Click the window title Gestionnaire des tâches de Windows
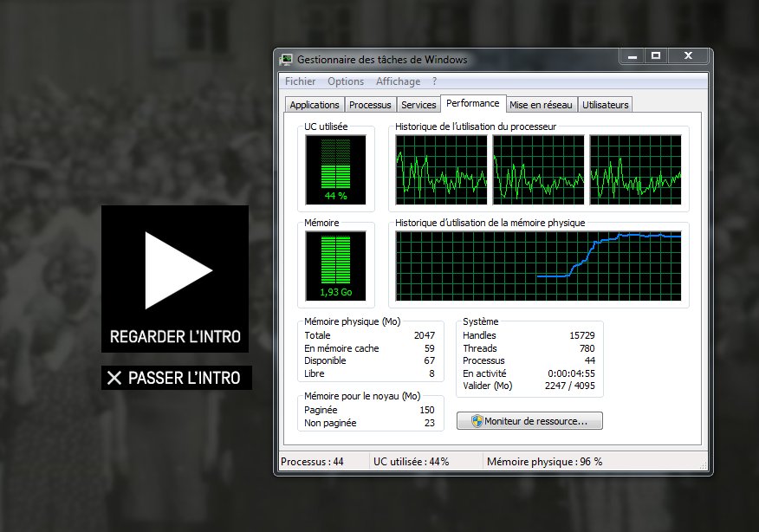Screen dimensions: 759x532 [x=382, y=60]
